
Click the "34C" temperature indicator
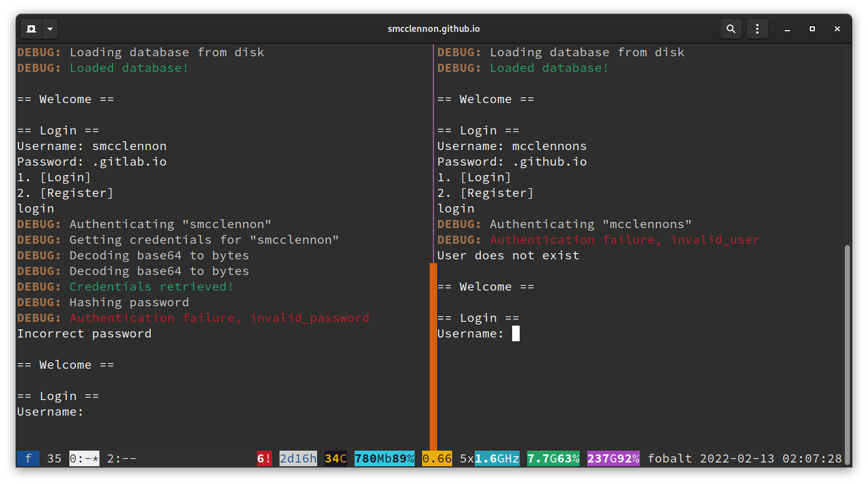point(335,458)
